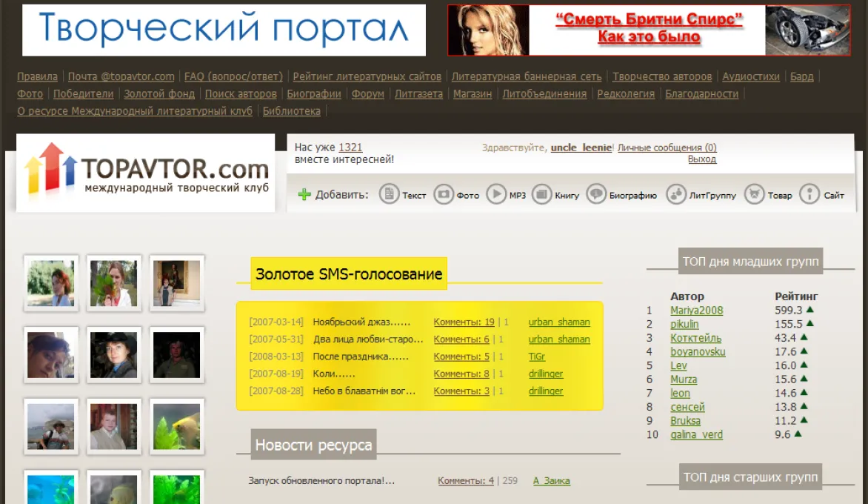Click the Товар icon
868x504 pixels.
[x=754, y=194]
